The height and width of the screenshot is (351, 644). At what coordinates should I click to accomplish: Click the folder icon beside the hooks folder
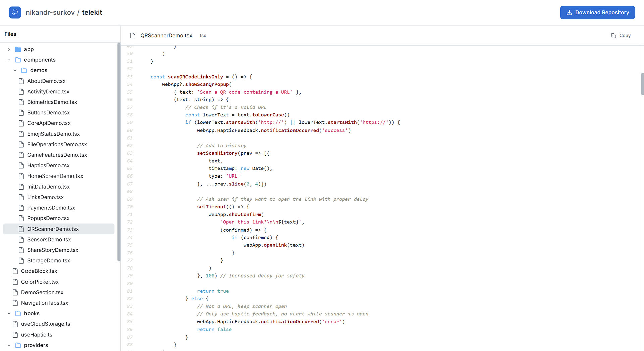pos(18,313)
